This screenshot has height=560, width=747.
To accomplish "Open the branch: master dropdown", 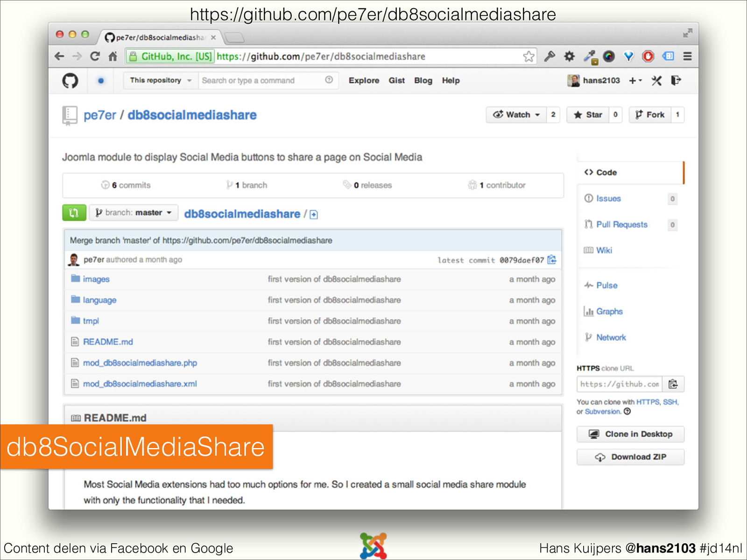I will pyautogui.click(x=134, y=213).
